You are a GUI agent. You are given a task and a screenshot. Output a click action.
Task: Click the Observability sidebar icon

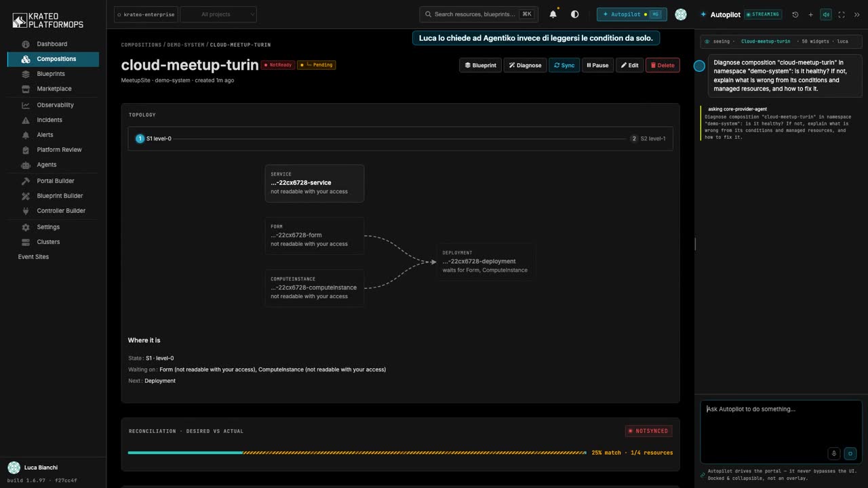26,105
